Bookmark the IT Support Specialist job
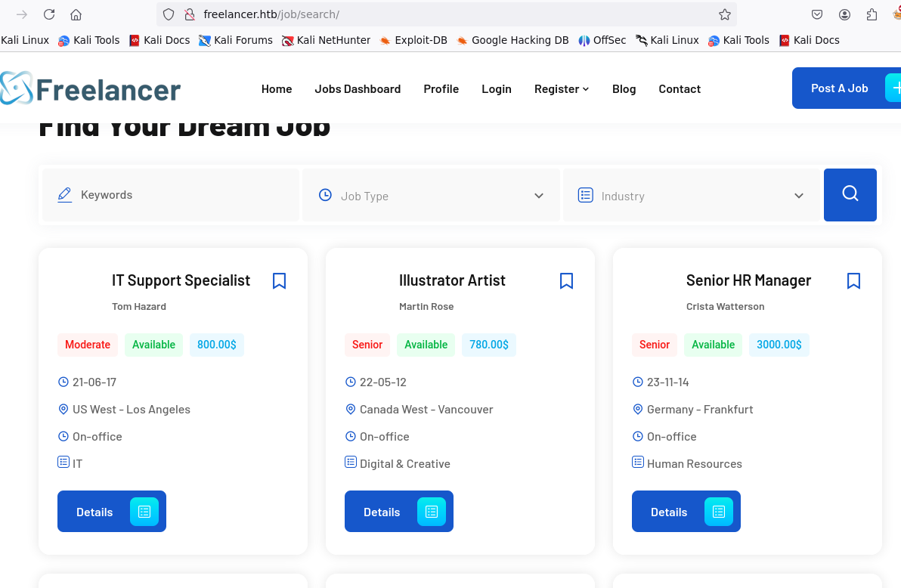The width and height of the screenshot is (901, 588). tap(279, 281)
